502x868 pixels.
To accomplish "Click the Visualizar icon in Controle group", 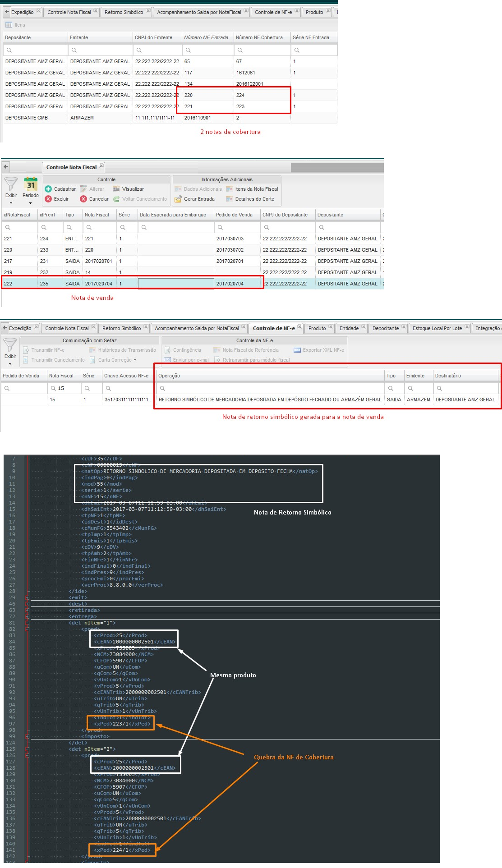I will pos(116,189).
